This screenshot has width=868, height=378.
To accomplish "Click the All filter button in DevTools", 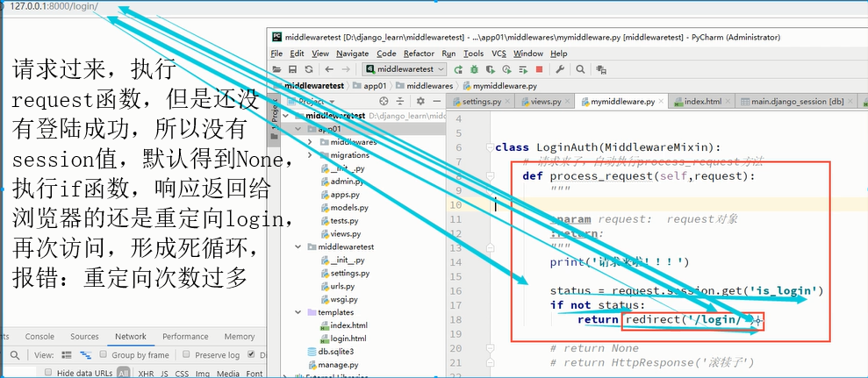I will (x=124, y=374).
